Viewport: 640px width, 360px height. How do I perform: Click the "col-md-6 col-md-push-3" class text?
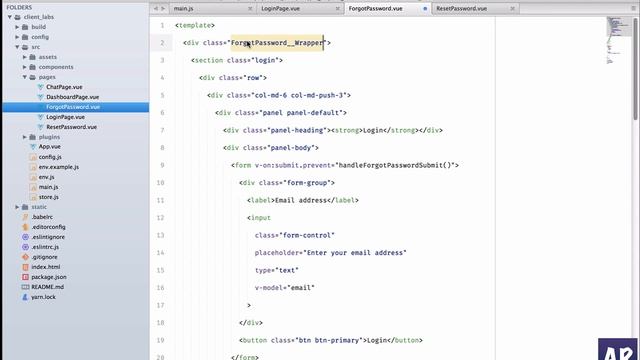[x=300, y=95]
